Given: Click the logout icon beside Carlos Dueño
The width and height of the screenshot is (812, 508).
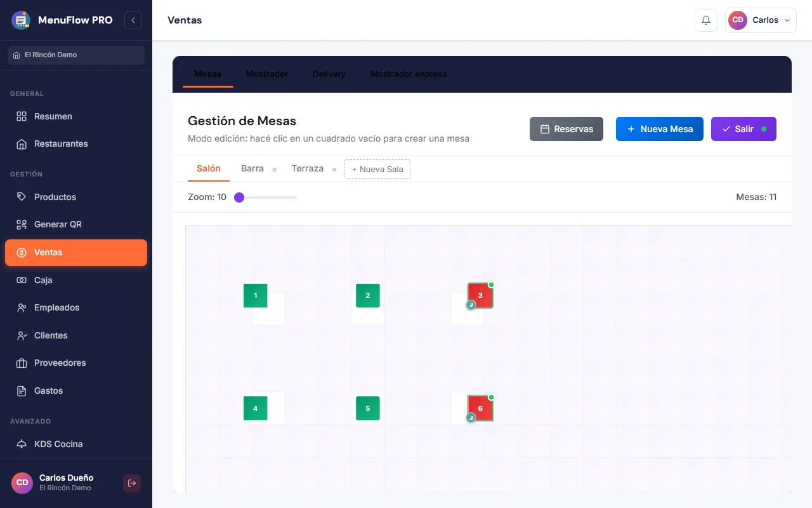Looking at the screenshot, I should pos(132,483).
